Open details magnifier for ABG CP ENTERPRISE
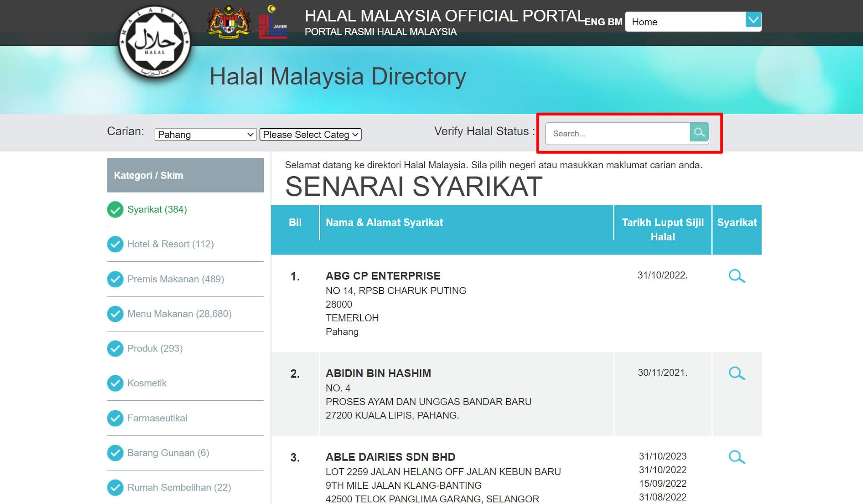Viewport: 863px width, 504px height. tap(737, 276)
